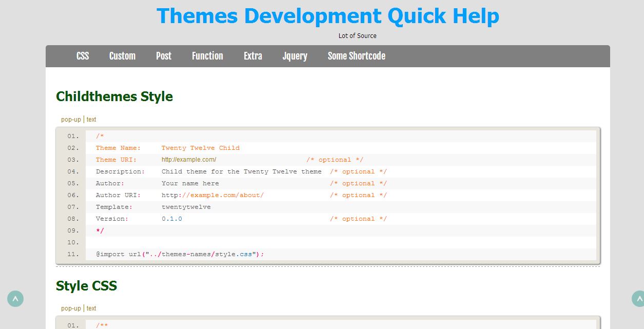This screenshot has width=644, height=329.
Task: Click the left scroll-to-top arrow icon
Action: coord(15,299)
